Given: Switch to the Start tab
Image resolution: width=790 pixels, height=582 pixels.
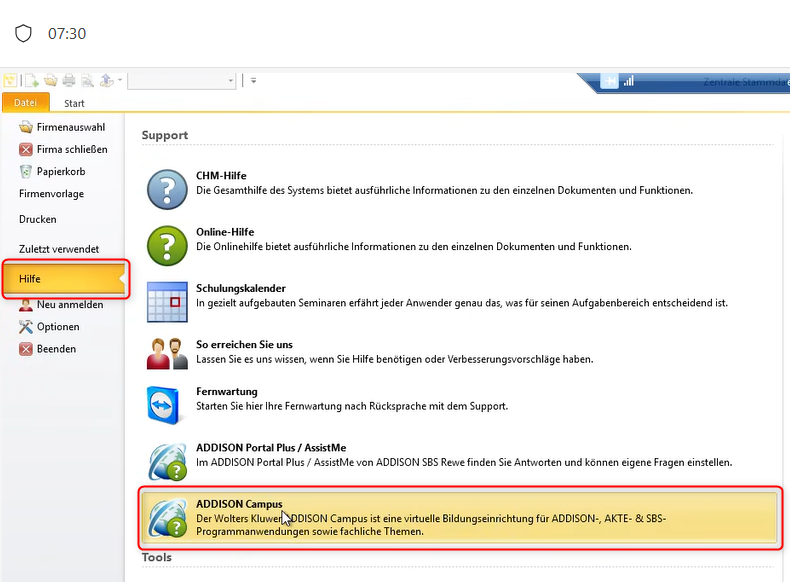Looking at the screenshot, I should (x=74, y=103).
